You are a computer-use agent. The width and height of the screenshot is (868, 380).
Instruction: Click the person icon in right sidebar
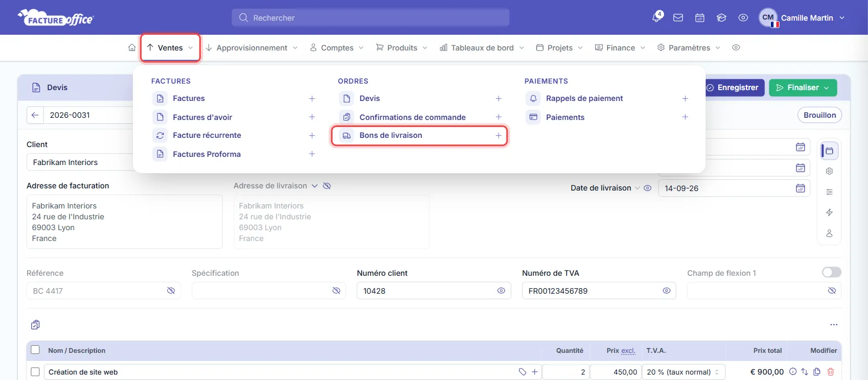(x=829, y=233)
